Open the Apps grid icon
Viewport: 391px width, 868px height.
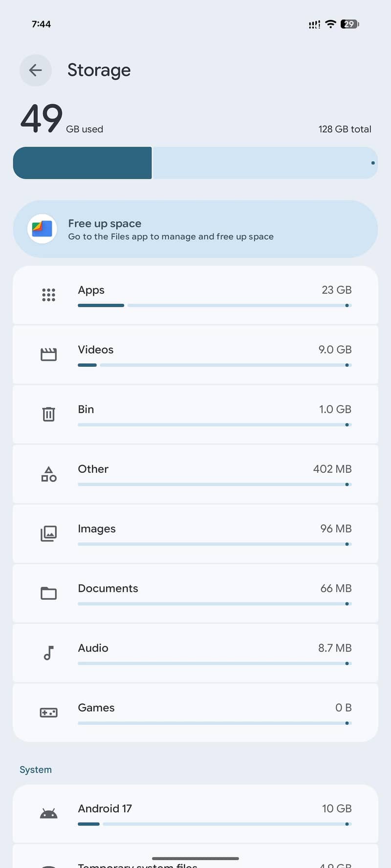48,295
